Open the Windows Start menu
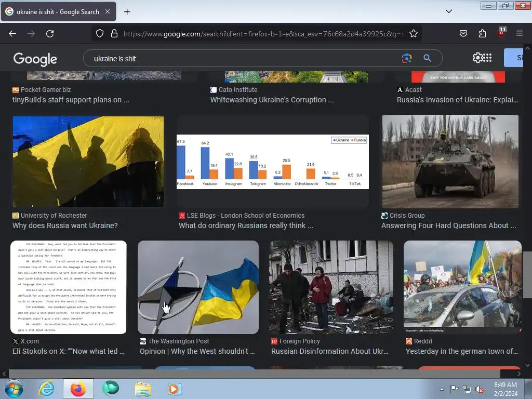The height and width of the screenshot is (399, 532). (x=14, y=389)
